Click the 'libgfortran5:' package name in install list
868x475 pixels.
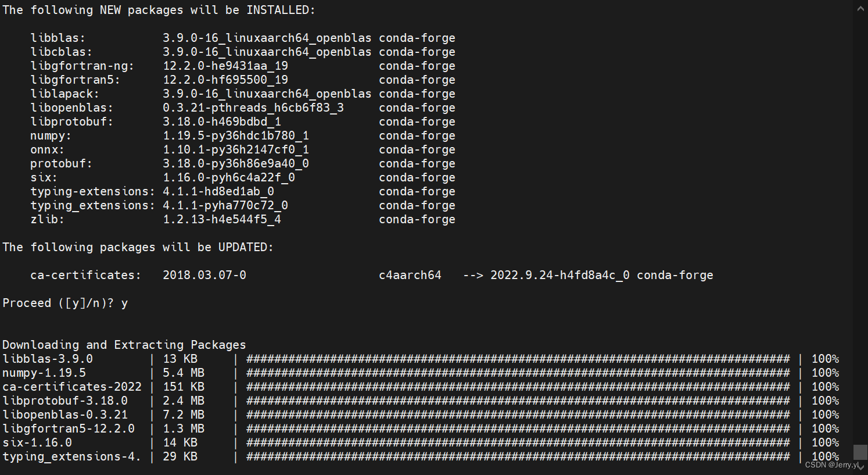point(76,80)
